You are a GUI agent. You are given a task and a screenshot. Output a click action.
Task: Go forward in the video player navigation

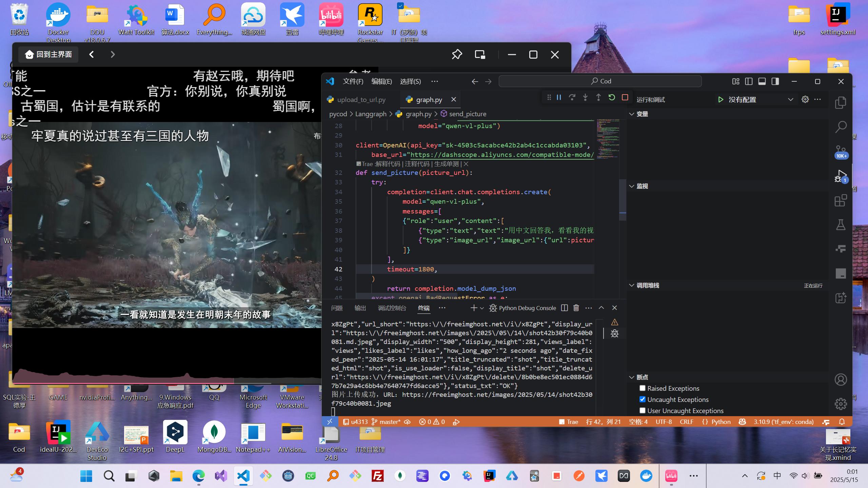[x=113, y=55]
